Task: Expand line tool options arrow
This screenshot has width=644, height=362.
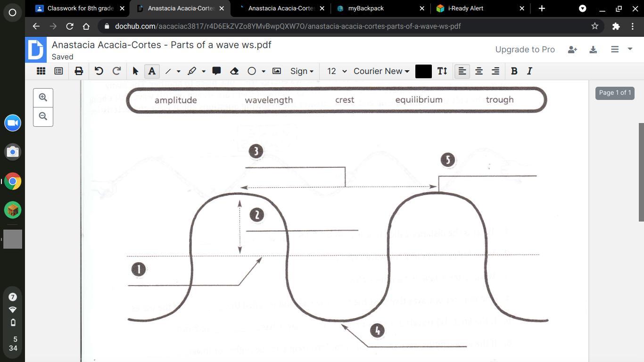Action: tap(179, 71)
